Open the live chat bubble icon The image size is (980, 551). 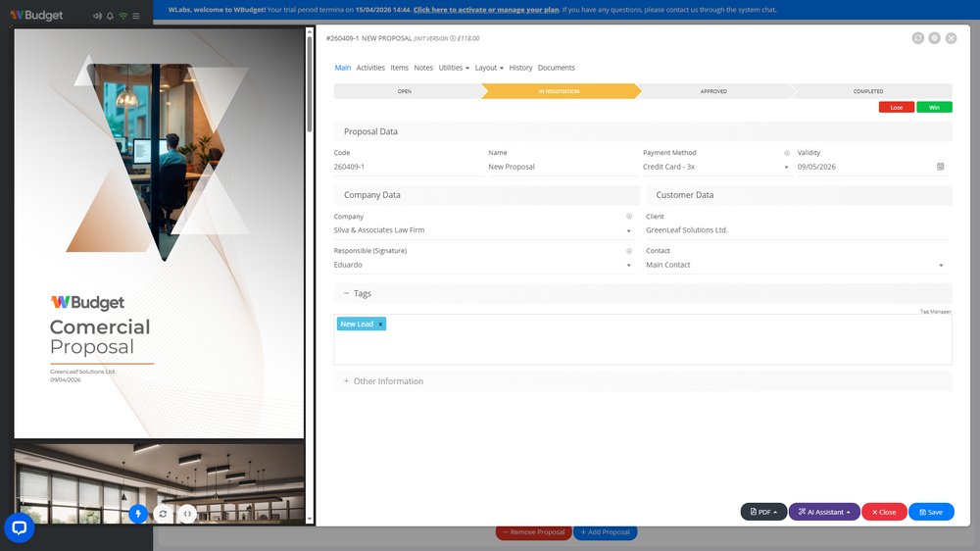(x=20, y=527)
